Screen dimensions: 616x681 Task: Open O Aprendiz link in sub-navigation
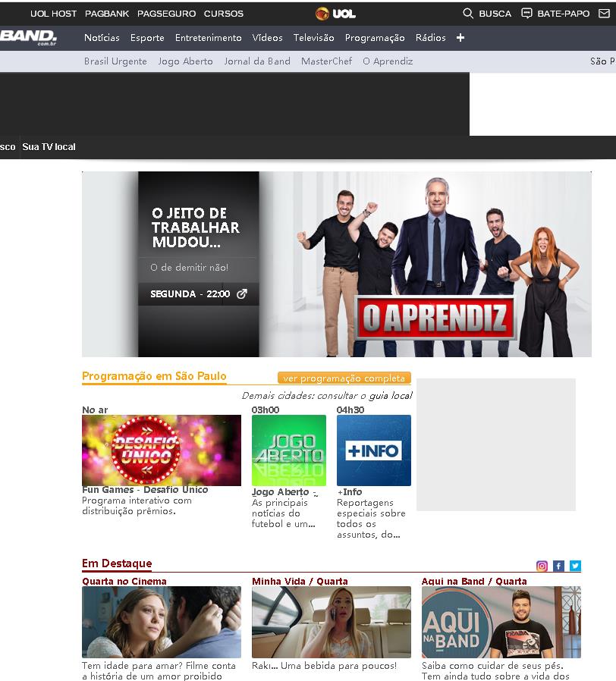pos(388,61)
